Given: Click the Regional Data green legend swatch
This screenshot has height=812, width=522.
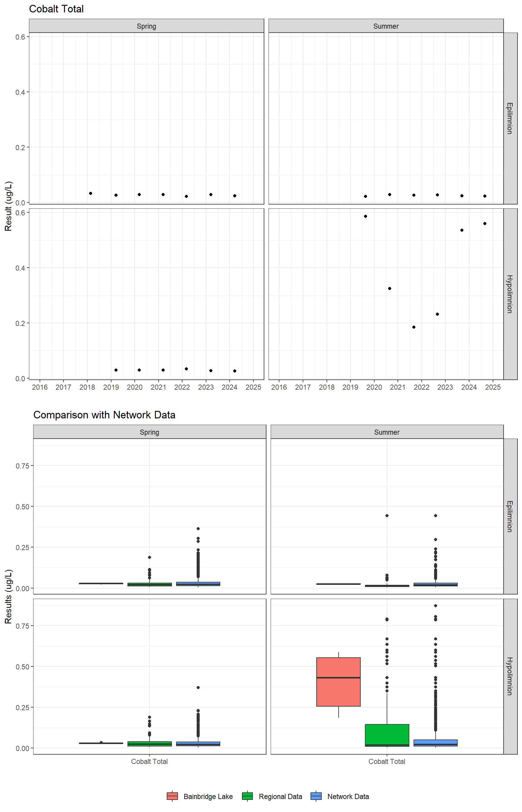Looking at the screenshot, I should point(247,796).
